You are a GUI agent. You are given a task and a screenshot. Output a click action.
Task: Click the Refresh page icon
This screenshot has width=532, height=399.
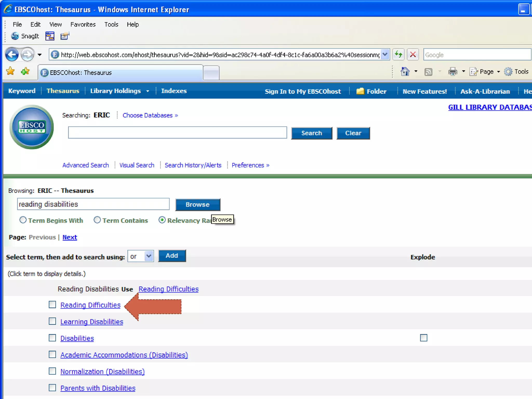click(x=398, y=55)
